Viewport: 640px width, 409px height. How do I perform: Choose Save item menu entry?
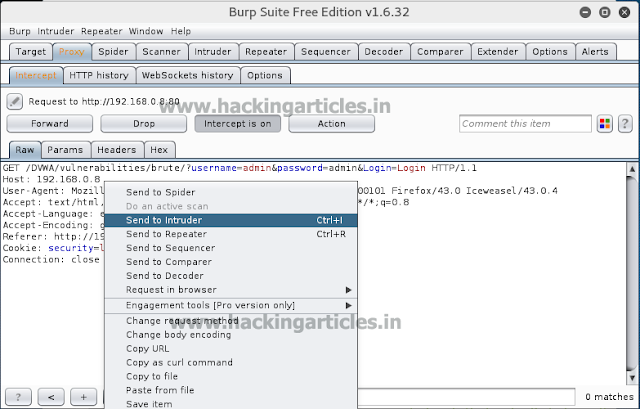click(231, 404)
